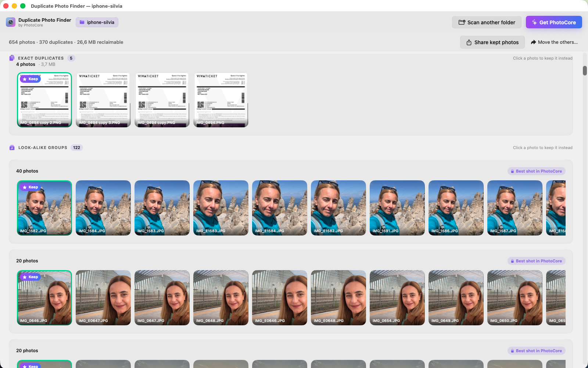
Task: Select photo IMG_1591.JPG
Action: [x=397, y=208]
